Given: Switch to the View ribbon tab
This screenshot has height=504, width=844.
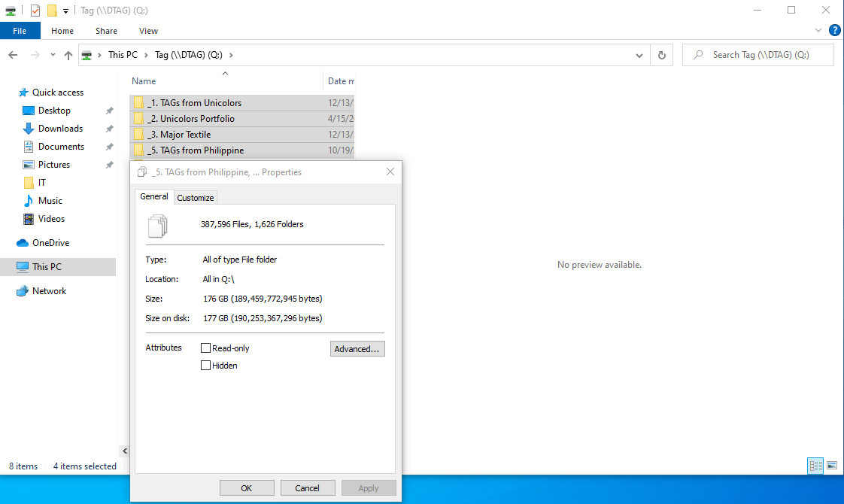Looking at the screenshot, I should click(x=148, y=31).
